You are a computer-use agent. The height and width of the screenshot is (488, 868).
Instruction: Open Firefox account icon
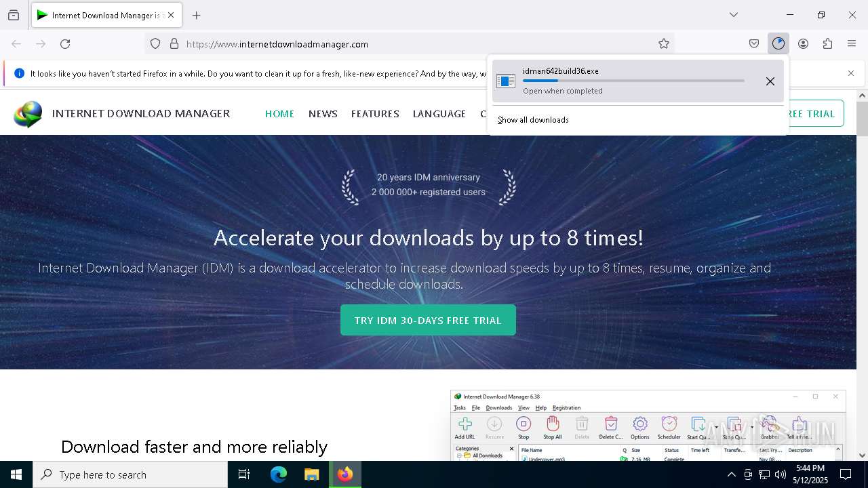tap(803, 43)
